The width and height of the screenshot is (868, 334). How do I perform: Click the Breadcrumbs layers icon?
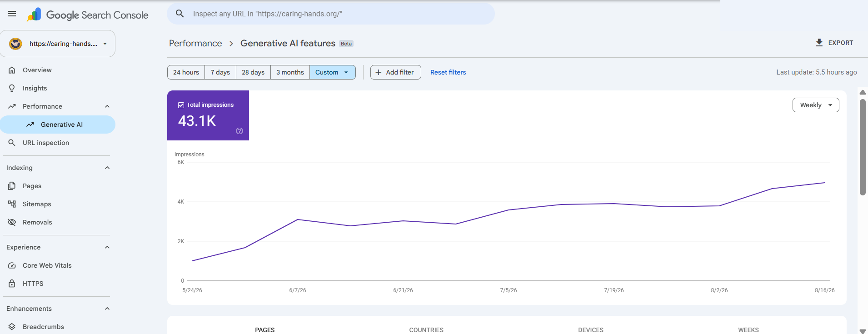coord(12,327)
